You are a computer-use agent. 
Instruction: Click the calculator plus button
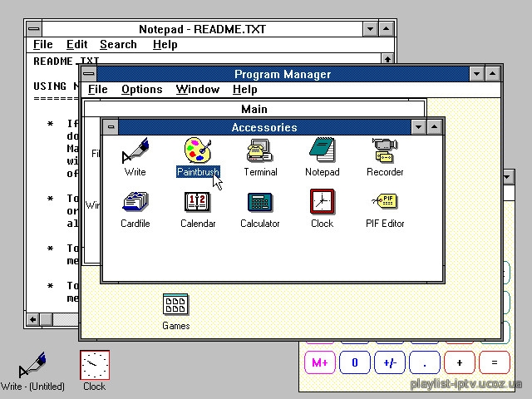(460, 362)
